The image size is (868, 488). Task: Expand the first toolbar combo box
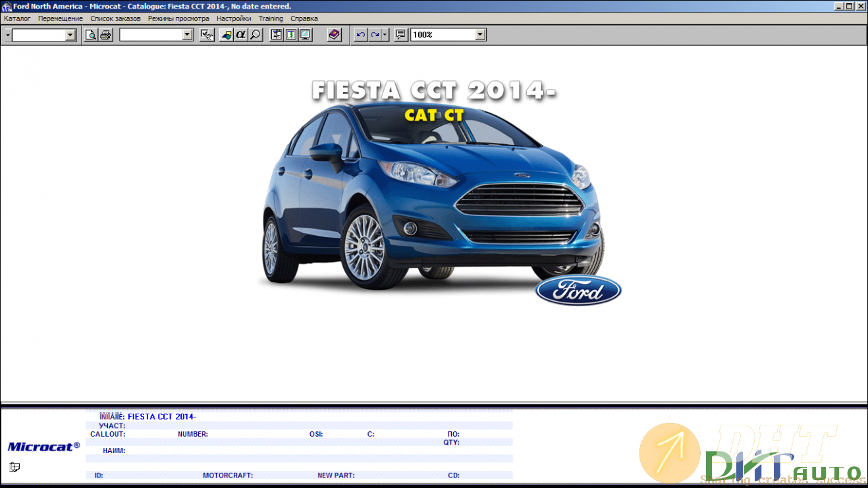coord(71,35)
